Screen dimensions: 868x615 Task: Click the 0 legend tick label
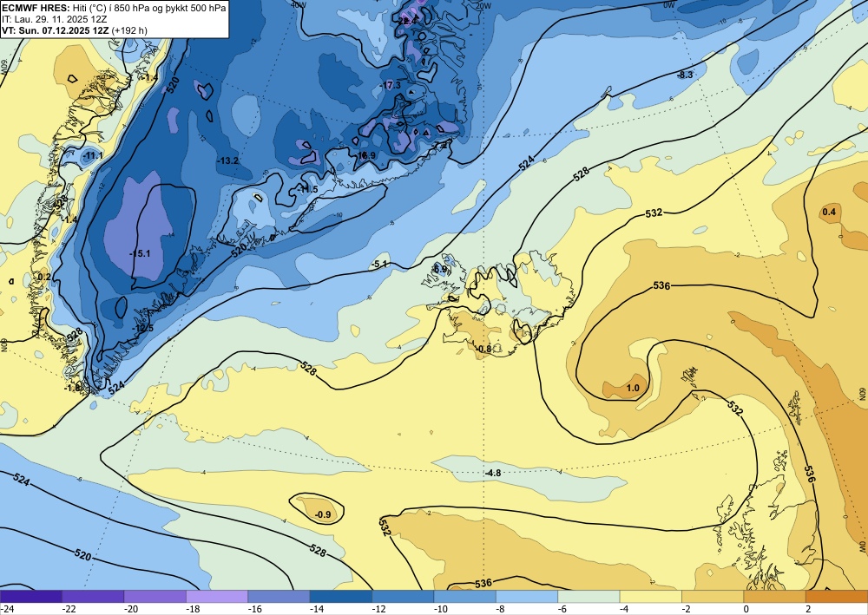pos(746,609)
